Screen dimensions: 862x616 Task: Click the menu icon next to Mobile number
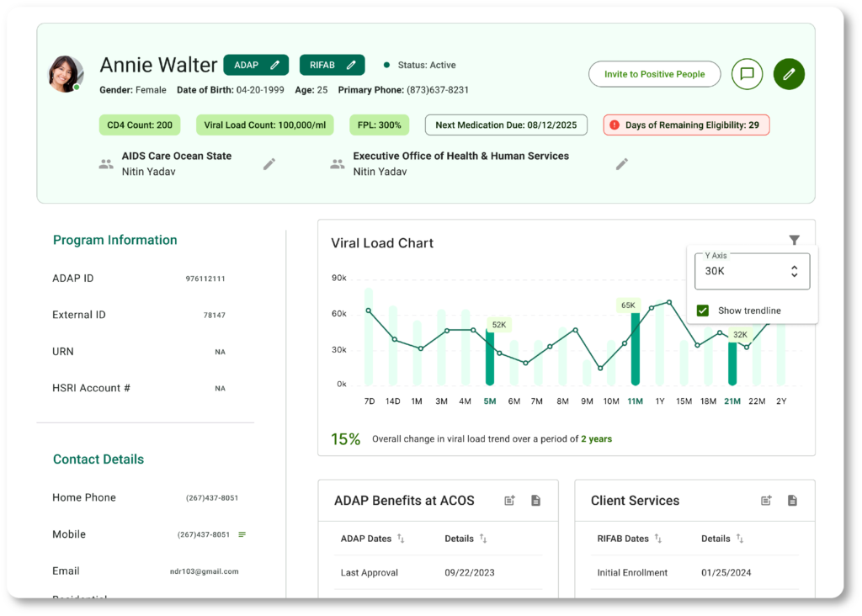click(242, 534)
